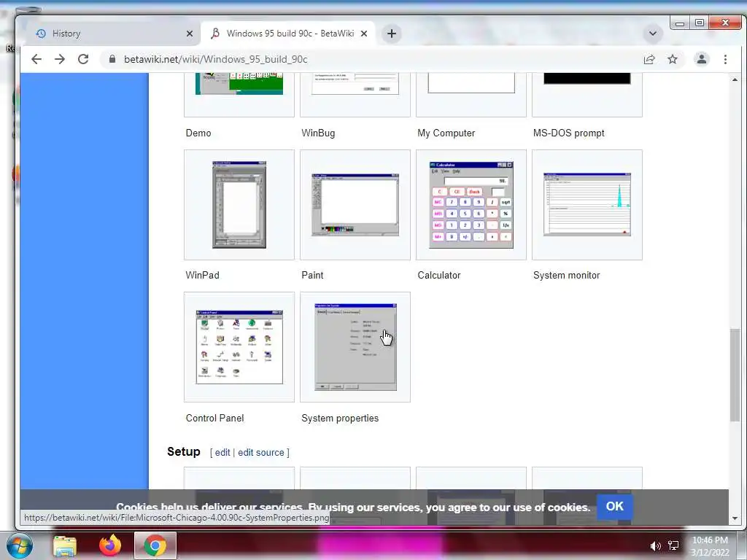The height and width of the screenshot is (560, 747).
Task: Open the WinPad screenshot thumbnail
Action: [239, 205]
